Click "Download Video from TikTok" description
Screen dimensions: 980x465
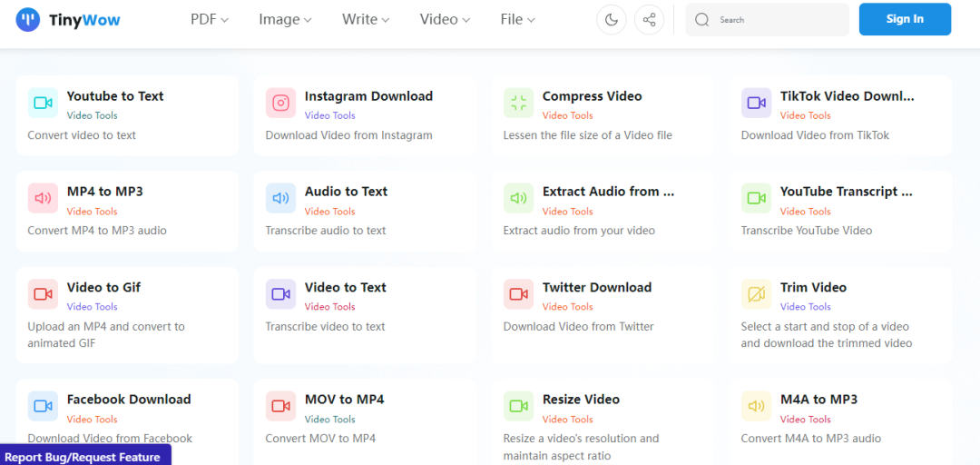(815, 135)
